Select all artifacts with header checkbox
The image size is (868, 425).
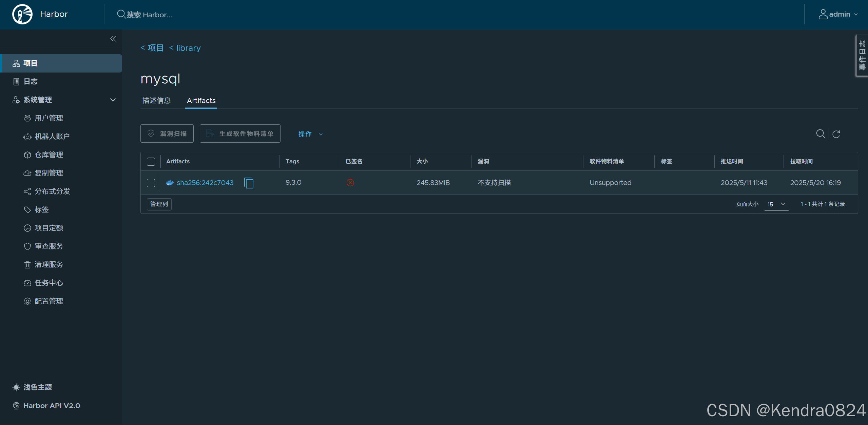tap(151, 162)
